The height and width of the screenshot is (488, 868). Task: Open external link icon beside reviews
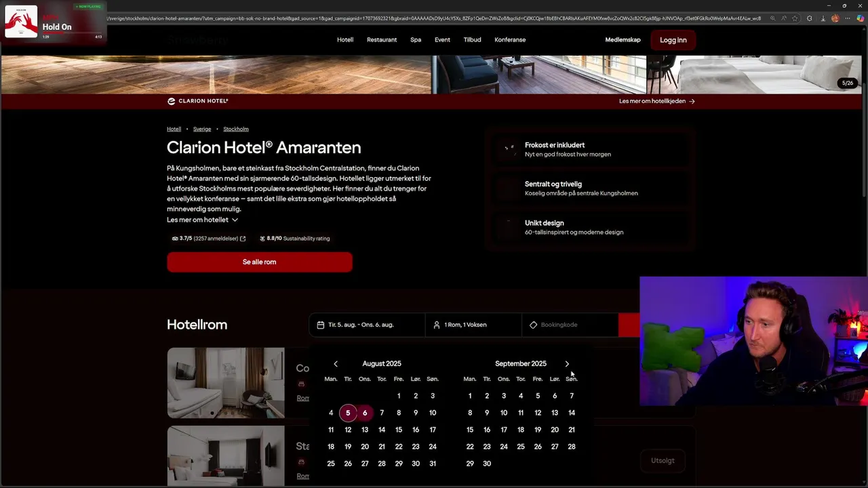[243, 239]
